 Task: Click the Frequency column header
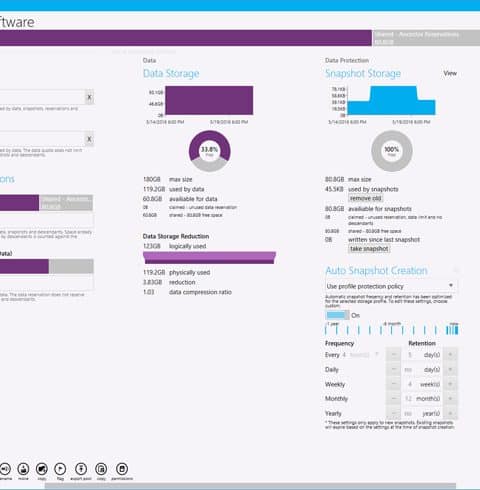339,343
